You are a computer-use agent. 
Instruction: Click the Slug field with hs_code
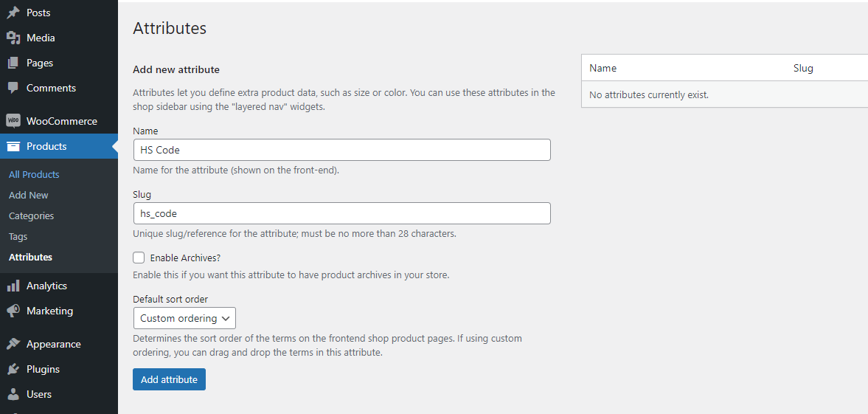pos(341,213)
